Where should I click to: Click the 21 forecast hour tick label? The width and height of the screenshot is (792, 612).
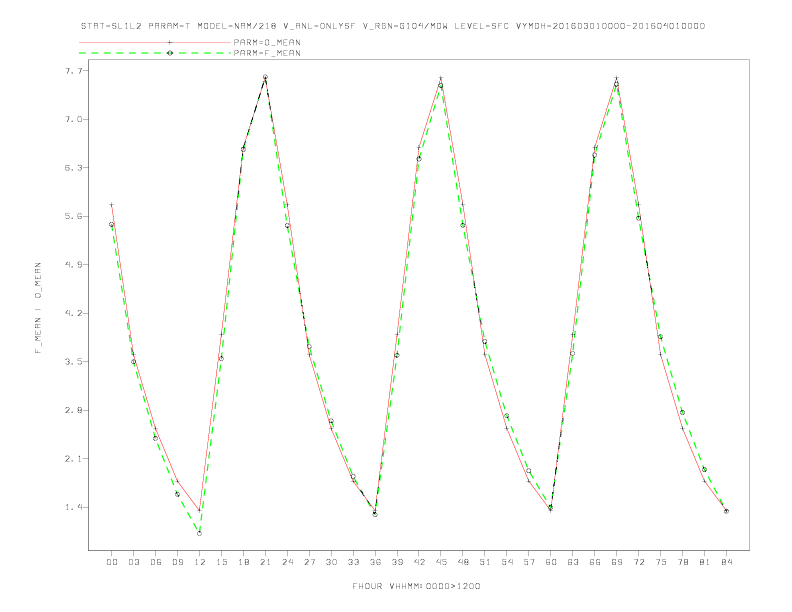coord(265,562)
